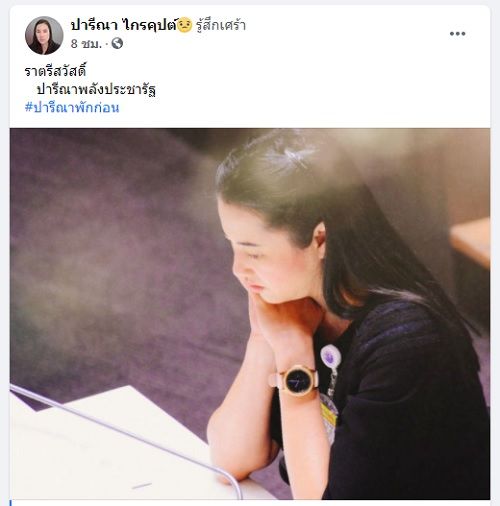
Task: Open the 8 ชม. post timestamp
Action: [x=86, y=44]
